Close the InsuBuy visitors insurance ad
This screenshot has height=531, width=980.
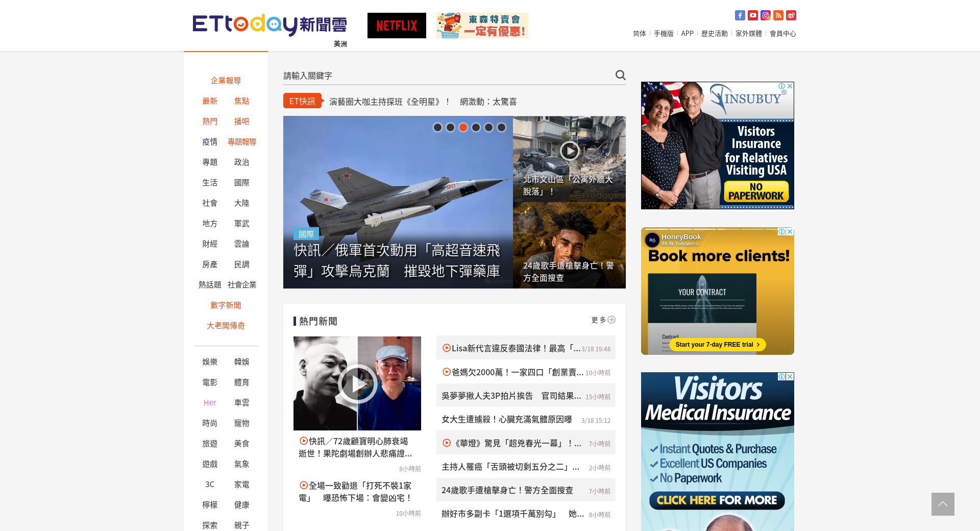(790, 86)
